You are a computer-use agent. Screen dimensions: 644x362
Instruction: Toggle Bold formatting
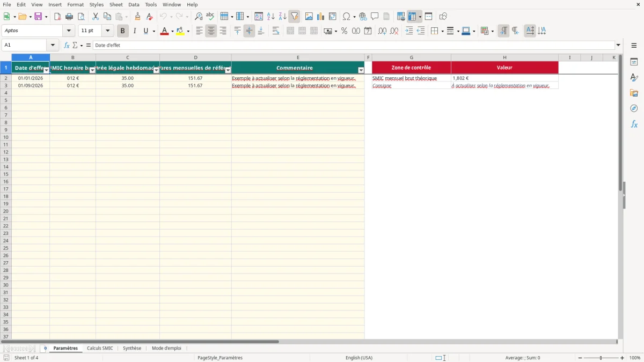123,31
